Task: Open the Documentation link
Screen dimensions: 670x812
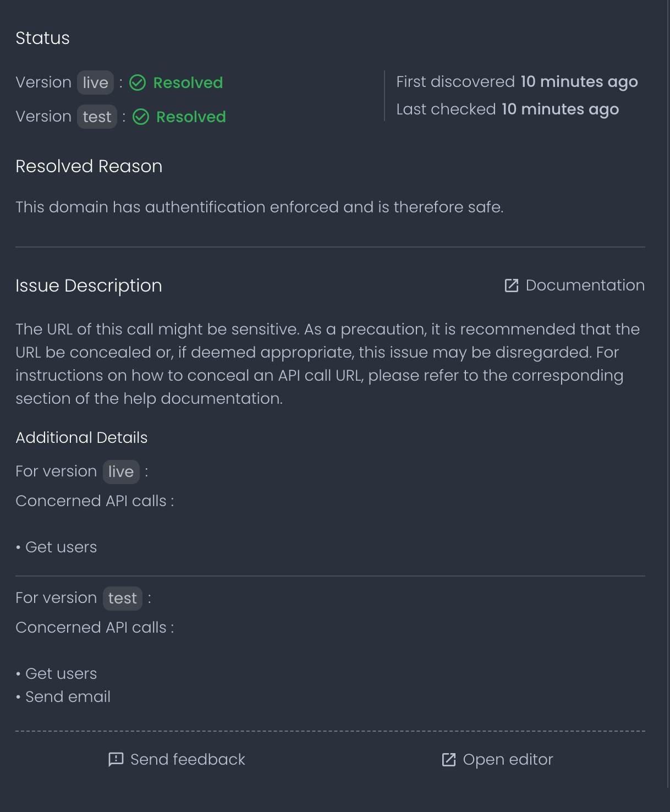Action: click(x=585, y=286)
